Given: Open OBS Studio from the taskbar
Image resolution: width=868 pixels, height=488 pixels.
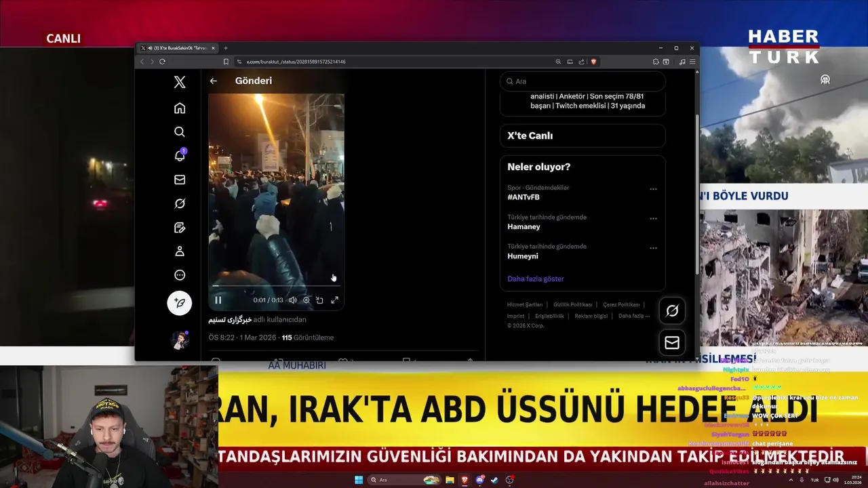Looking at the screenshot, I should pyautogui.click(x=509, y=480).
